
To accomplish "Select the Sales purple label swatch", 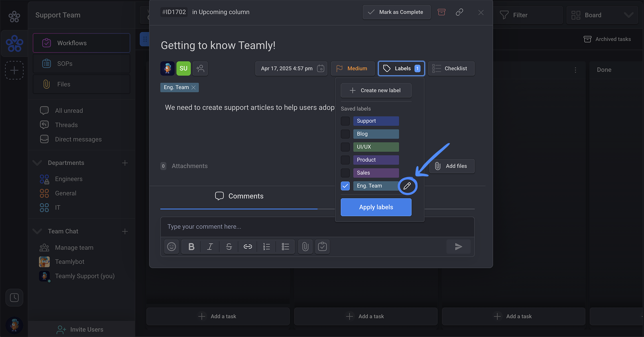I will (x=376, y=173).
